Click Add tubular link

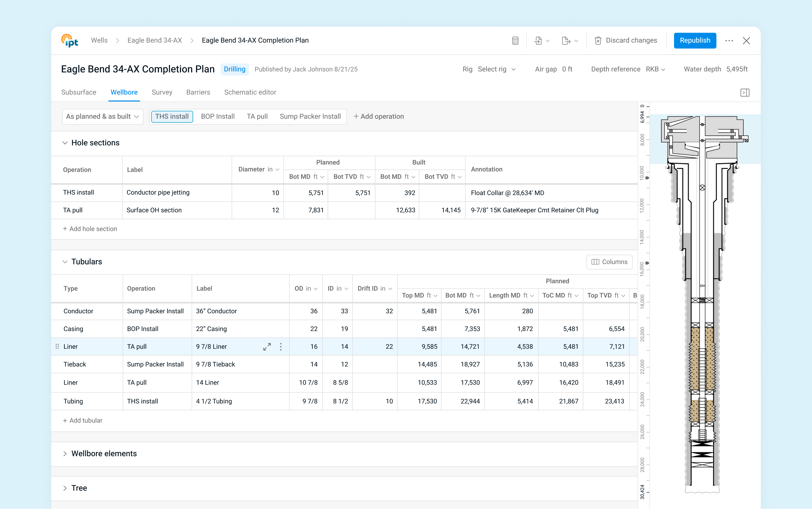83,420
